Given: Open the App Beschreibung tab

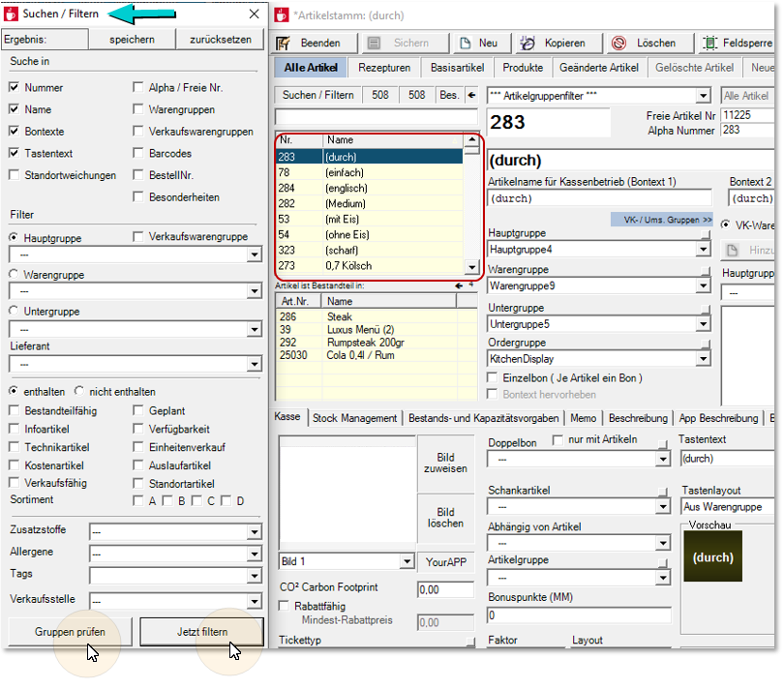Looking at the screenshot, I should pyautogui.click(x=718, y=418).
